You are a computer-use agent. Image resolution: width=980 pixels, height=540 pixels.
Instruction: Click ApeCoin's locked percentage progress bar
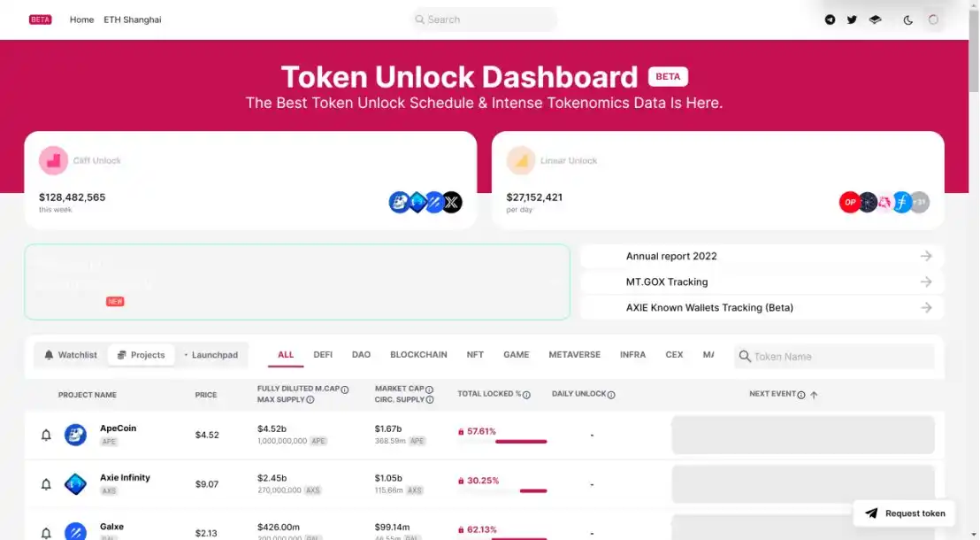[501, 442]
